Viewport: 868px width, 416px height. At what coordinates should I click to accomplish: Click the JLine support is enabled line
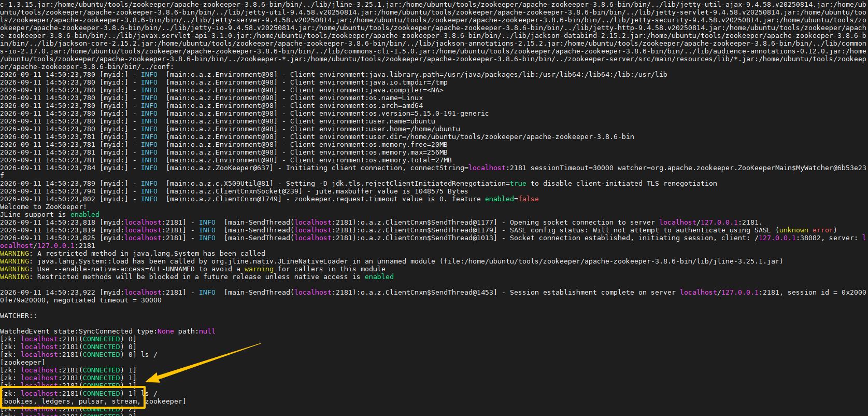tap(50, 215)
